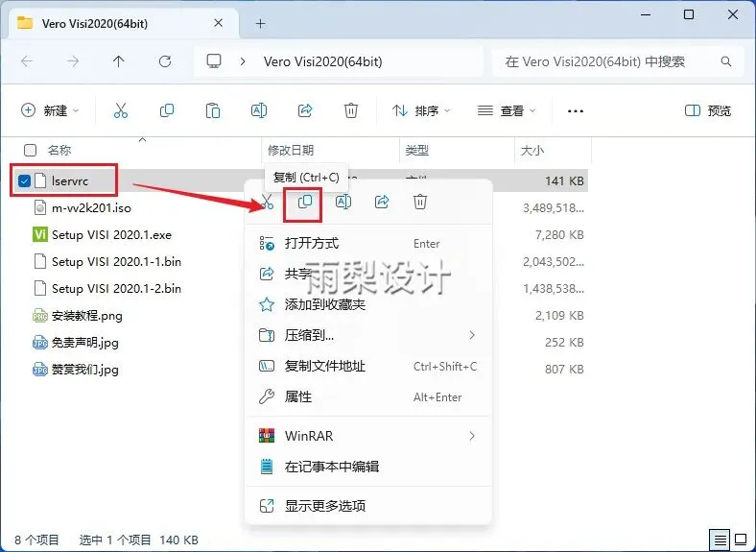
Task: Open the See more ellipsis menu
Action: point(576,111)
